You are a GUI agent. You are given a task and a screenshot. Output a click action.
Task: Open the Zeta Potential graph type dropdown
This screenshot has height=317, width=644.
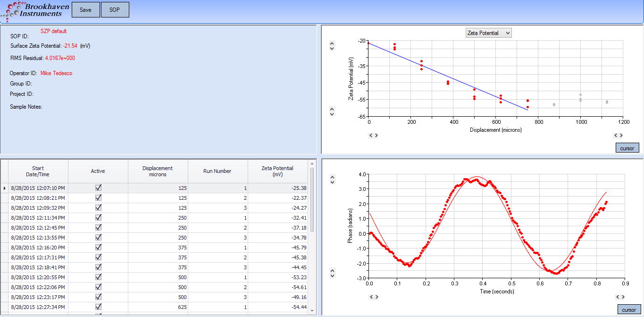point(488,33)
